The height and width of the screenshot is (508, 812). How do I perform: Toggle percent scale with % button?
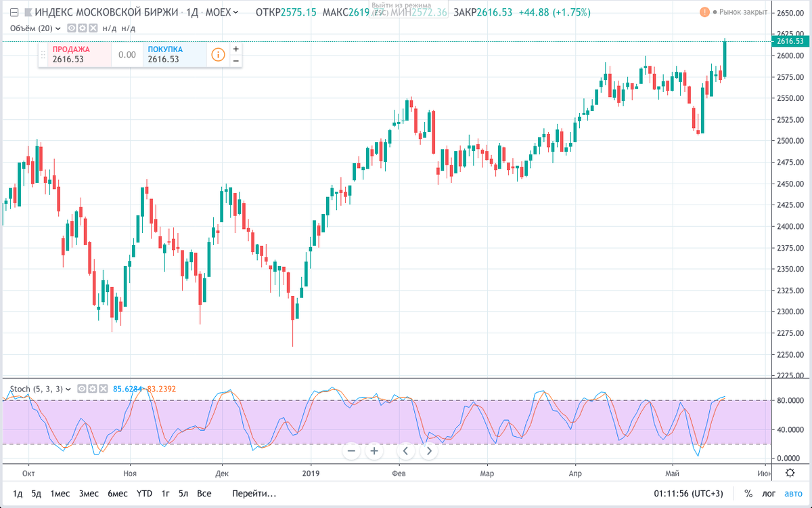(x=748, y=493)
